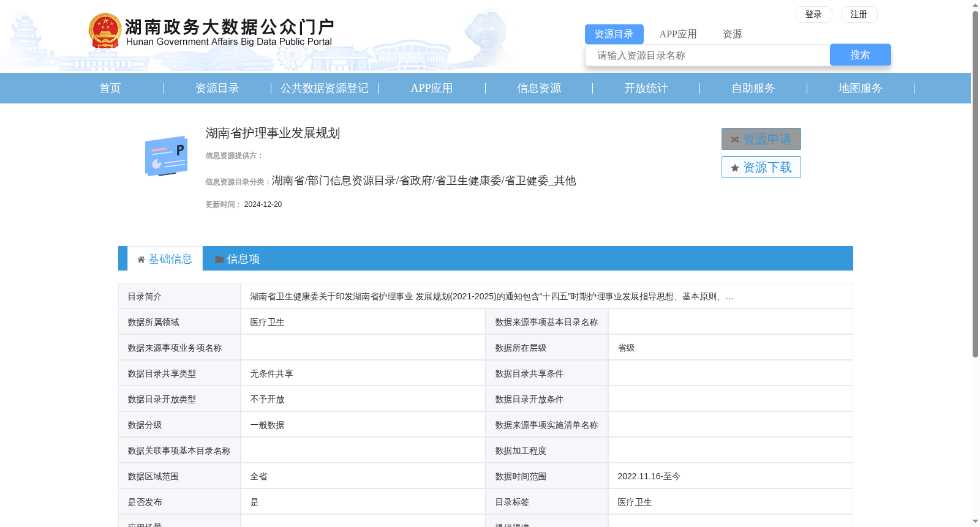The width and height of the screenshot is (980, 527).
Task: Click the 登录 button
Action: point(813,14)
